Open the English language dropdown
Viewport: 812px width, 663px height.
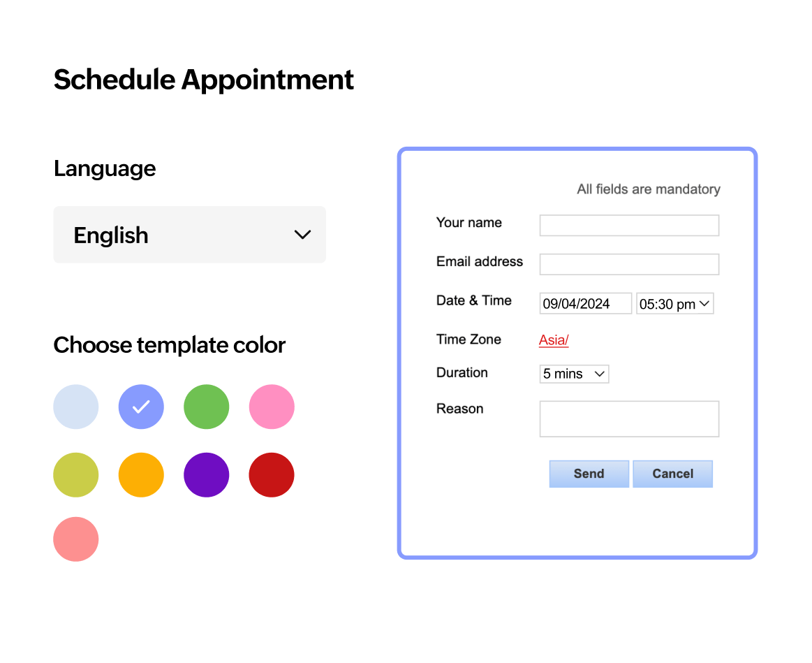(x=189, y=235)
